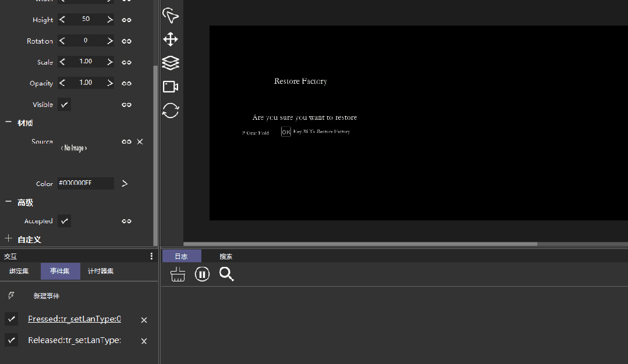This screenshot has width=628, height=364.
Task: Toggle the Visible checkbox
Action: pos(64,105)
